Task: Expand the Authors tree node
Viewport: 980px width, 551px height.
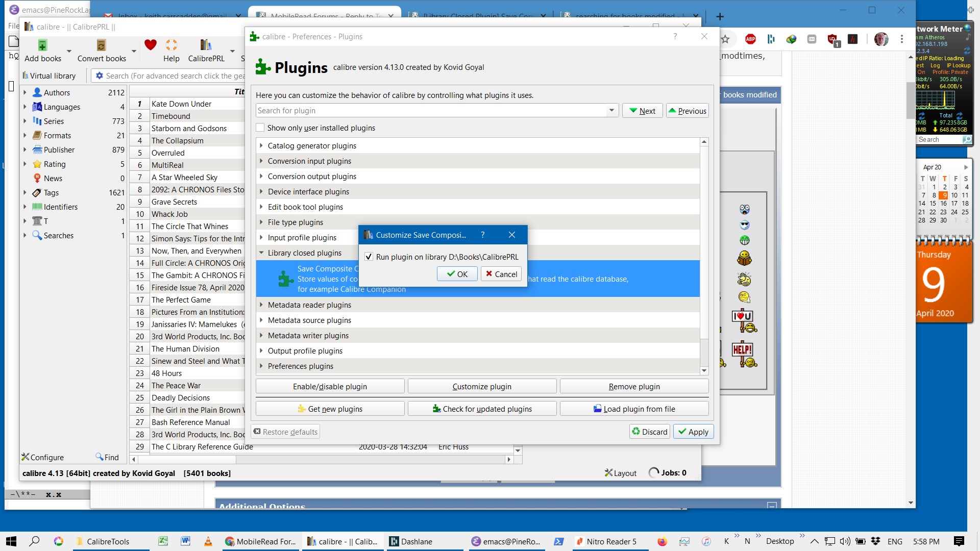Action: tap(24, 92)
